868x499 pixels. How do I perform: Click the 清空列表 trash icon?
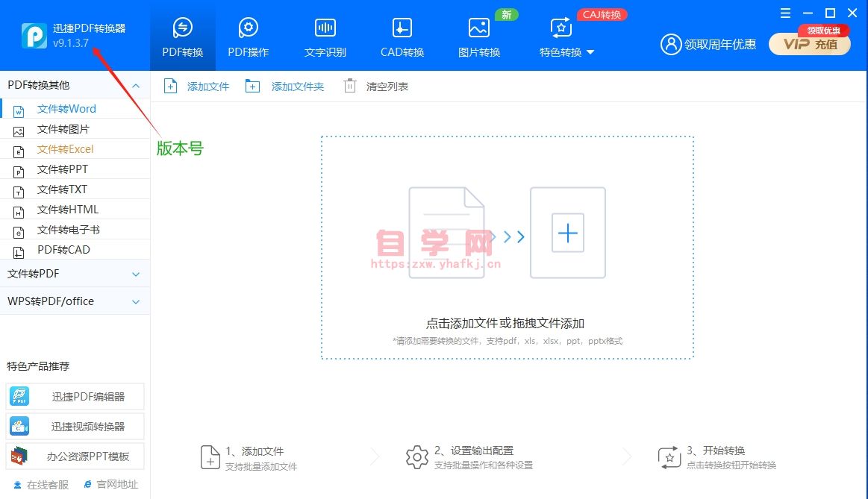[349, 87]
